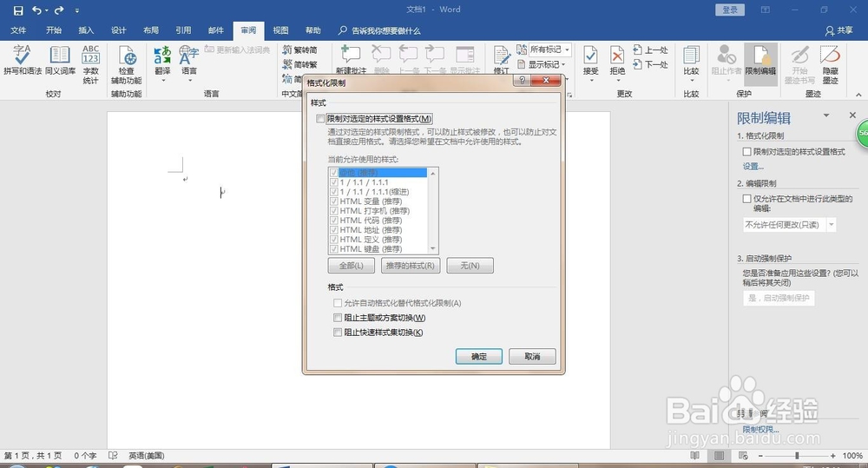Check 仅允许在文档中进行此类型的编辑 in the side pane
Viewport: 868px width, 468px height.
[746, 199]
